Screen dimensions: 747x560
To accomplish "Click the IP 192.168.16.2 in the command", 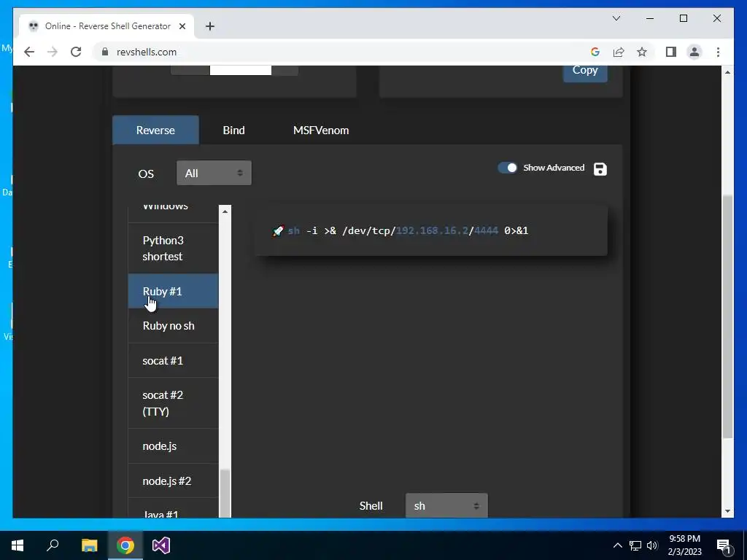I will tap(432, 231).
